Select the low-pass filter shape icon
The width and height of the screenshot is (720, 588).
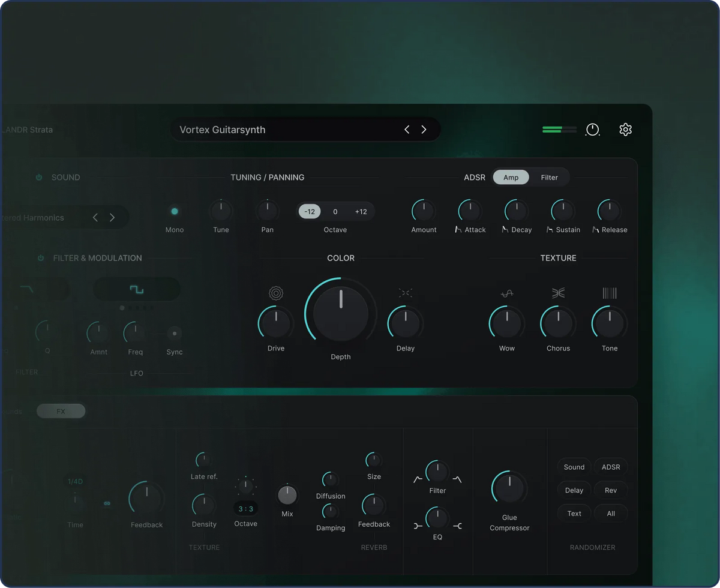coord(27,289)
